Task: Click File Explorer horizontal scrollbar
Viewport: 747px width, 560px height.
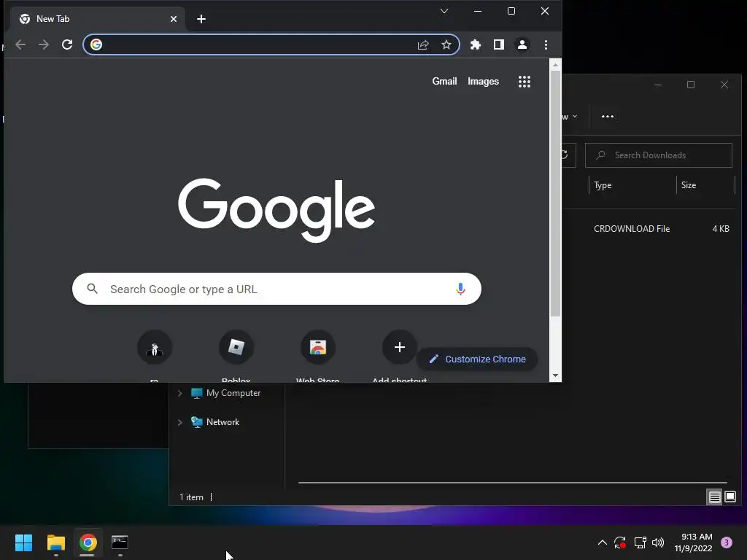Action: pos(513,483)
